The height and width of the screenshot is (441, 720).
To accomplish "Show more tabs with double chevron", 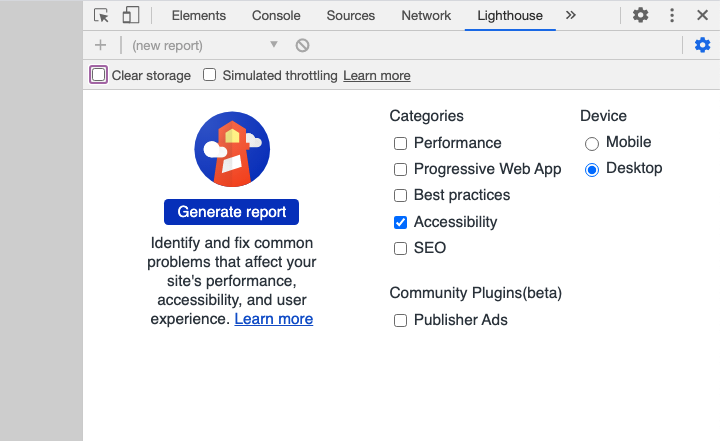I will tap(570, 15).
